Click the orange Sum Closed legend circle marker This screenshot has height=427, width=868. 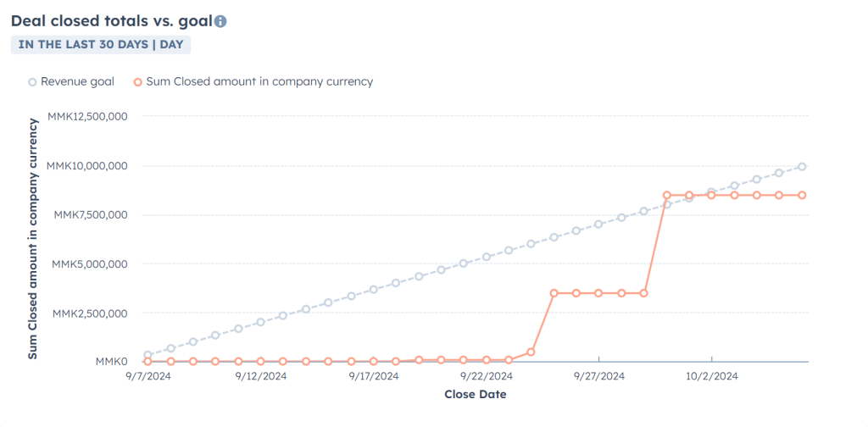click(137, 82)
